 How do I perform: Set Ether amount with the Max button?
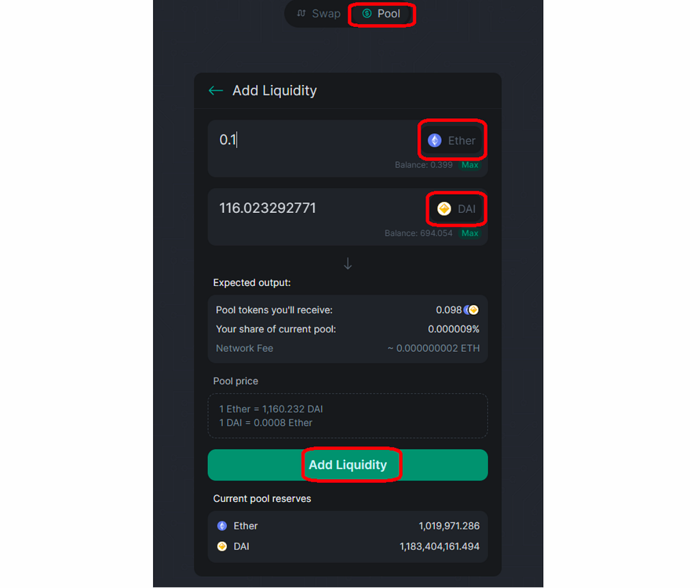[469, 165]
